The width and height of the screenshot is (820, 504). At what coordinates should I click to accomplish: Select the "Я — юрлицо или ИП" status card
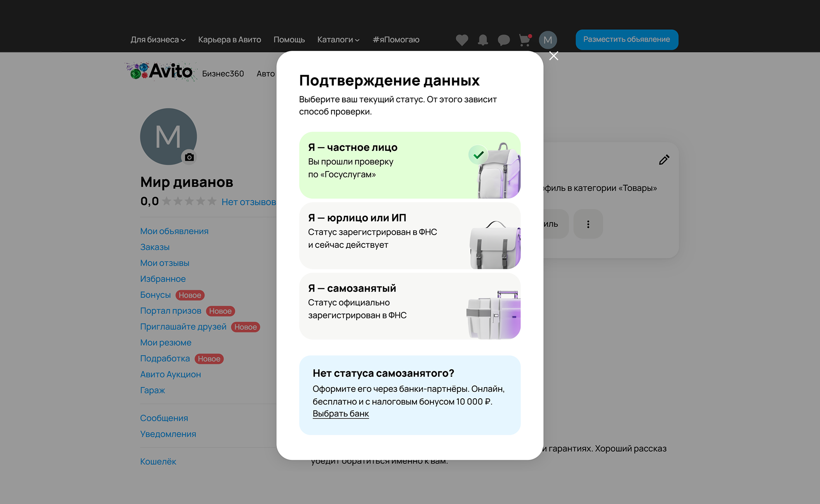point(410,235)
